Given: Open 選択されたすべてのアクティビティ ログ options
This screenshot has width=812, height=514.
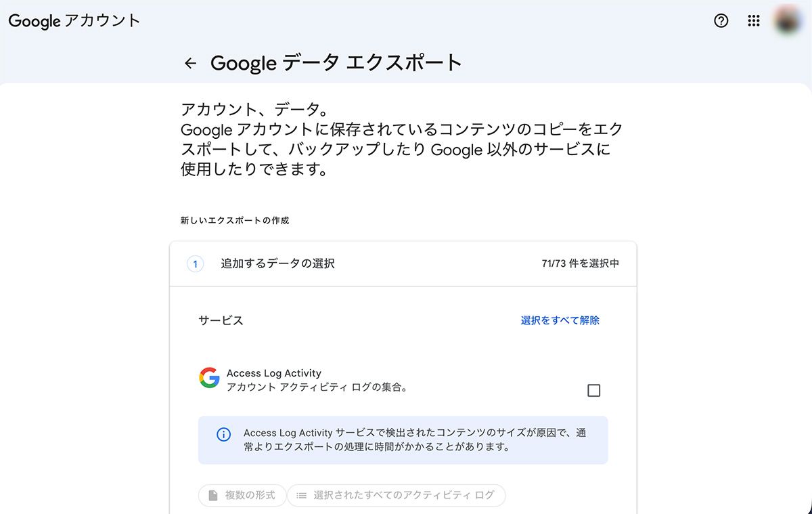Looking at the screenshot, I should (x=396, y=496).
